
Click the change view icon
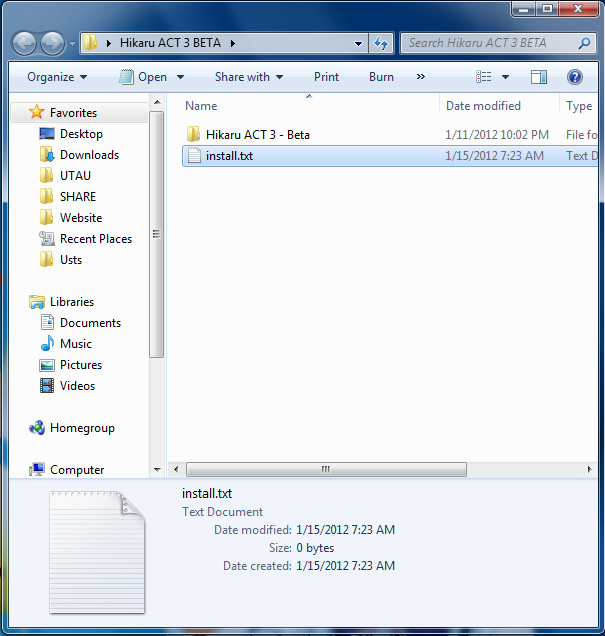tap(484, 77)
